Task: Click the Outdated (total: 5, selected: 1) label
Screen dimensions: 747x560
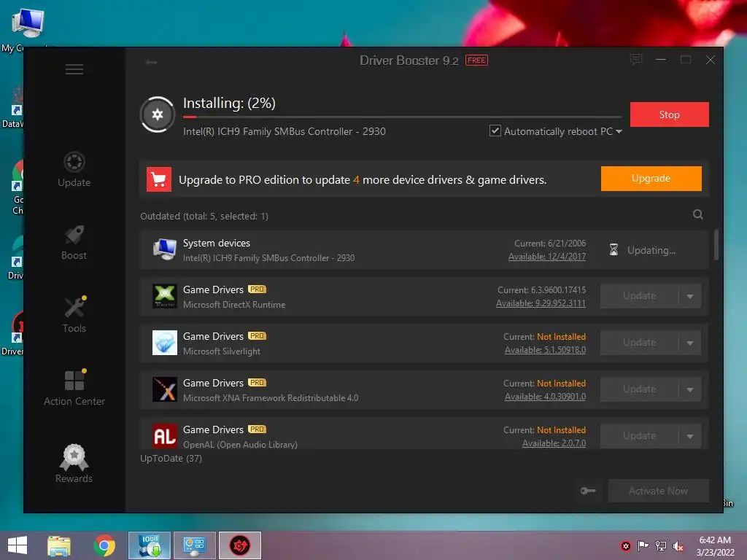Action: click(x=204, y=216)
